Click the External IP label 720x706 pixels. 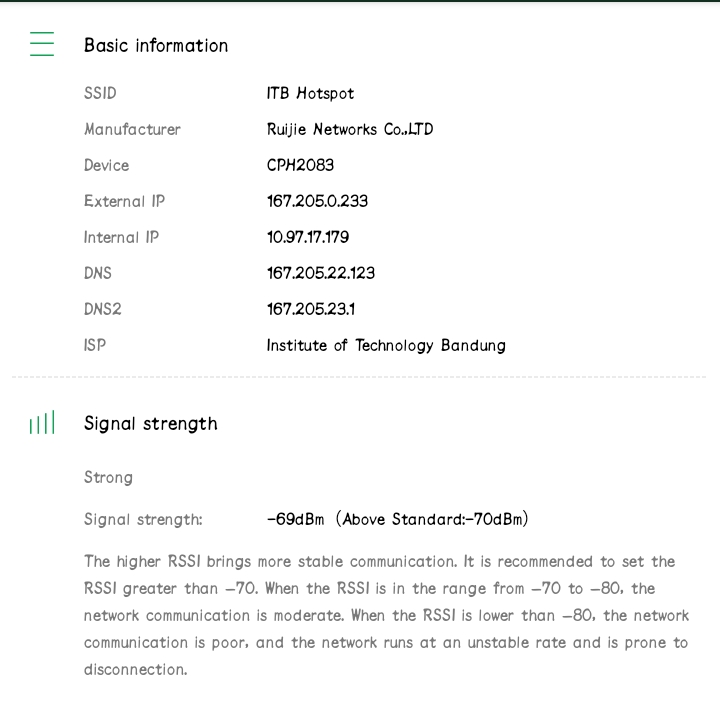(124, 201)
